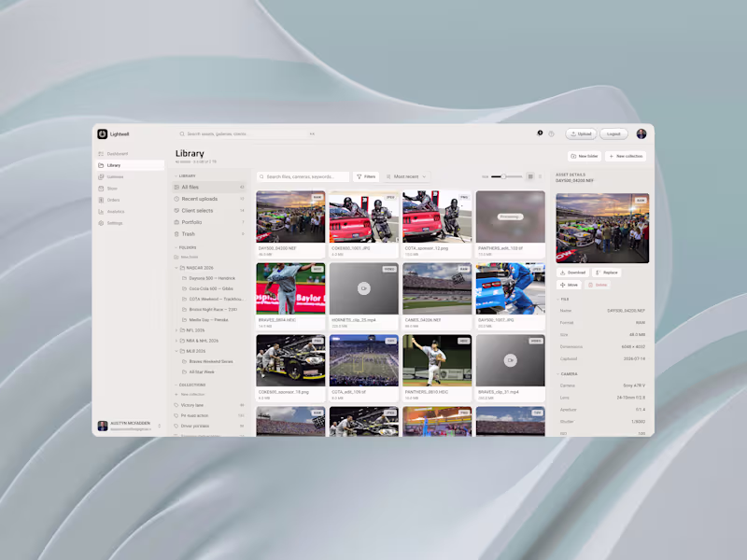Collapse the MLB 2026 folder chevron

(x=176, y=351)
